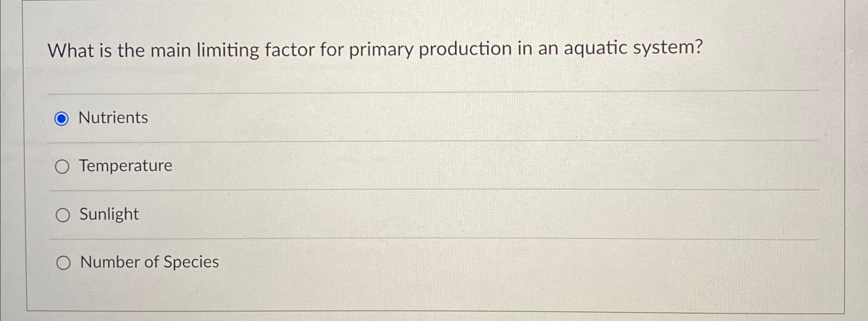Click the Sunlight answer label

click(108, 214)
